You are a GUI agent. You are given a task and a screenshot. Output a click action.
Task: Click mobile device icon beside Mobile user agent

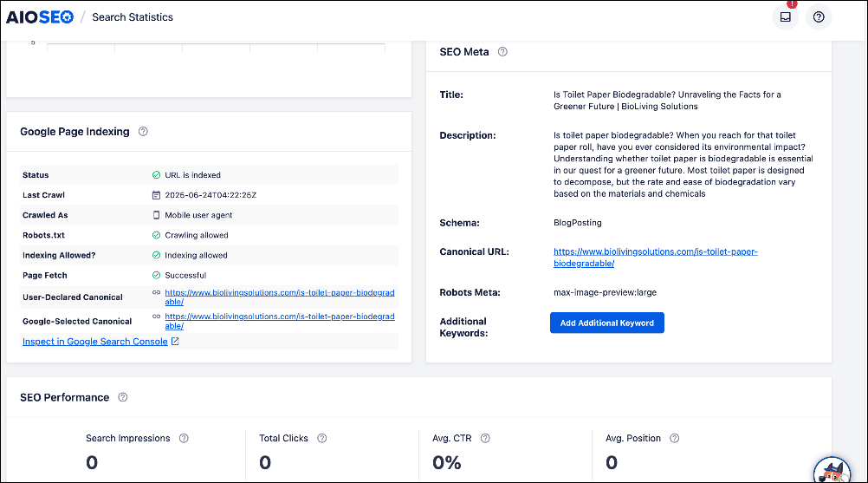pos(156,215)
